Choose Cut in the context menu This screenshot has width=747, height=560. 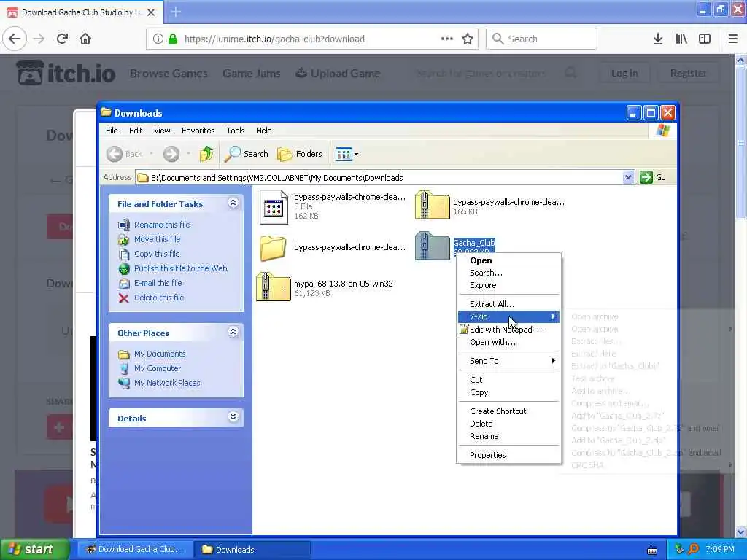point(508,380)
